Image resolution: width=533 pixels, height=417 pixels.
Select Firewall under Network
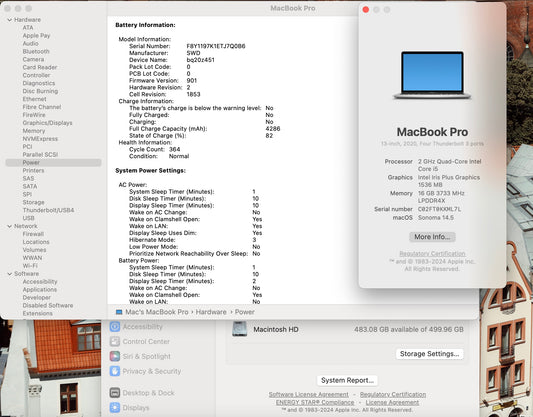tap(33, 234)
